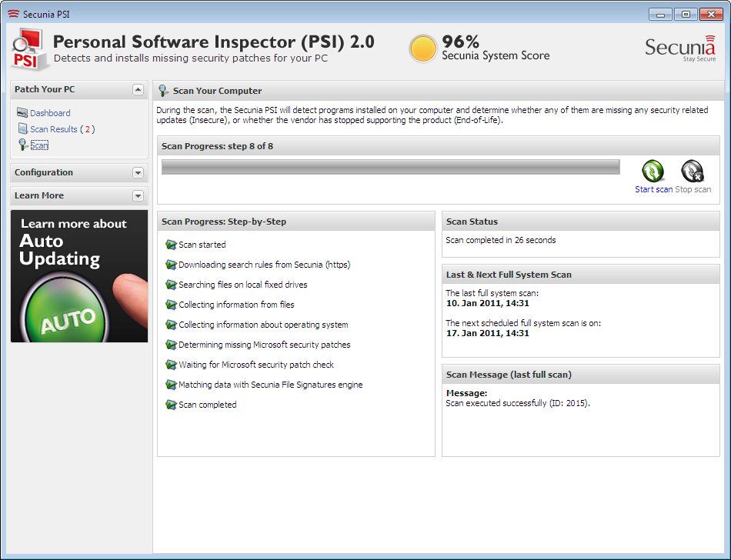Click the Scan Results document icon

(23, 128)
